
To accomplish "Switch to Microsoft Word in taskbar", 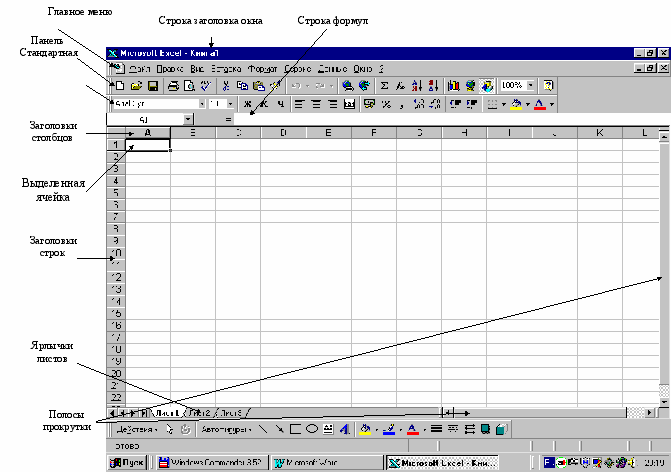I will tap(327, 463).
